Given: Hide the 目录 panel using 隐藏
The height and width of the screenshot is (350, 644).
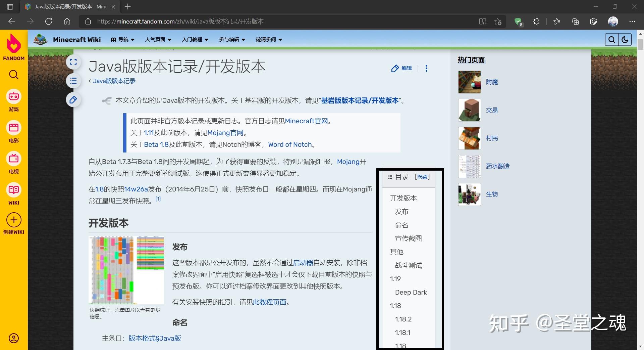Looking at the screenshot, I should (422, 177).
